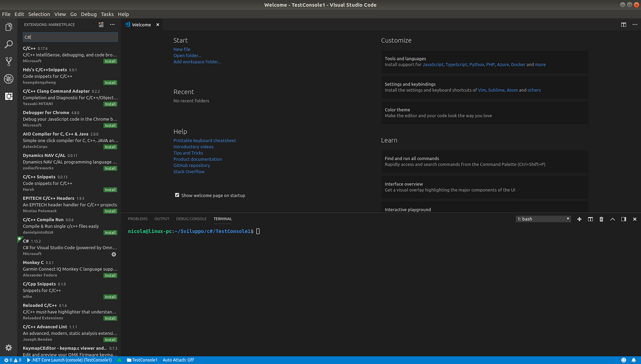Open extensions More Actions menu

point(112,24)
